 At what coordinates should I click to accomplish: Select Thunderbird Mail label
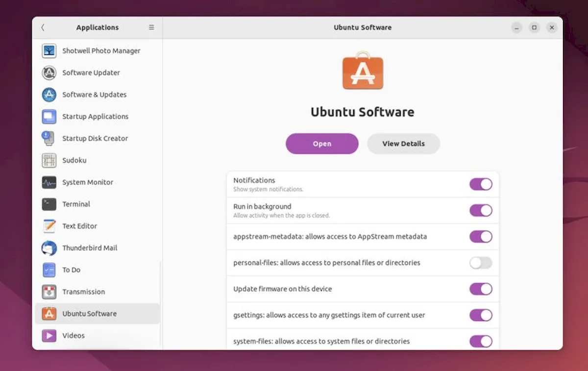[x=90, y=248]
